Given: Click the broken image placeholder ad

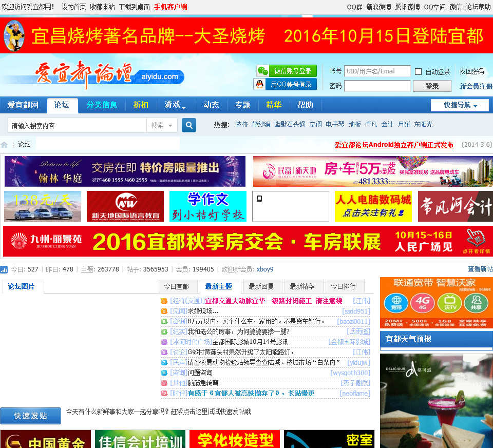Looking at the screenshot, I should (291, 206).
